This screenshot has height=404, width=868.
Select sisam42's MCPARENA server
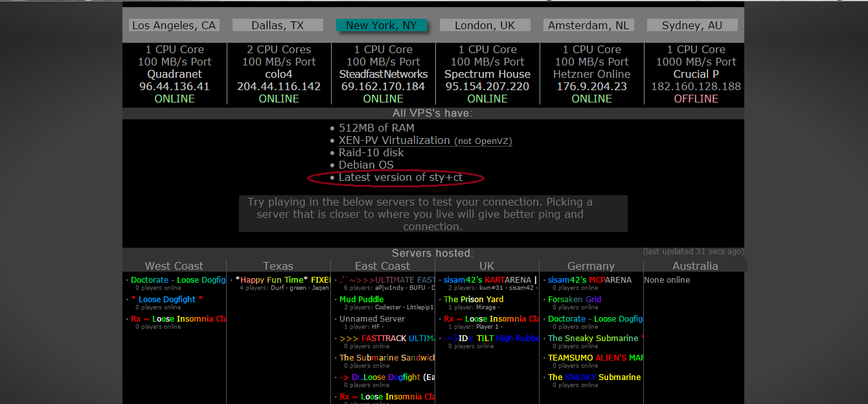pos(589,280)
